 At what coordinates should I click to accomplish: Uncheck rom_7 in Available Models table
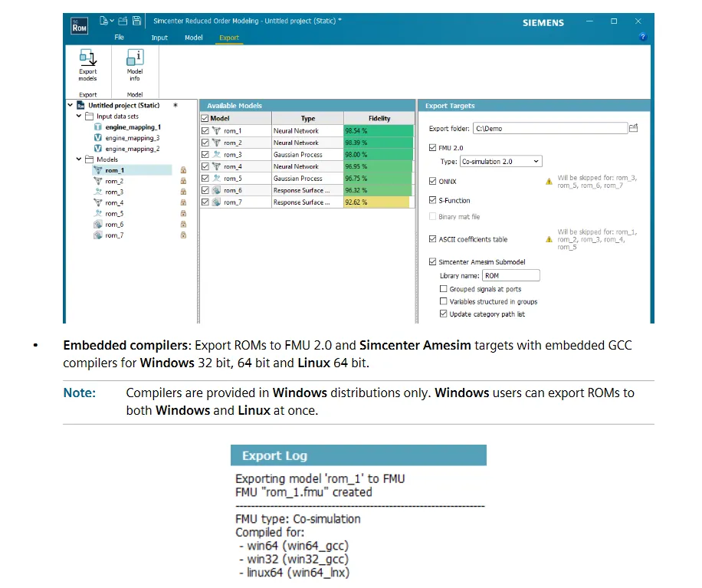[205, 202]
